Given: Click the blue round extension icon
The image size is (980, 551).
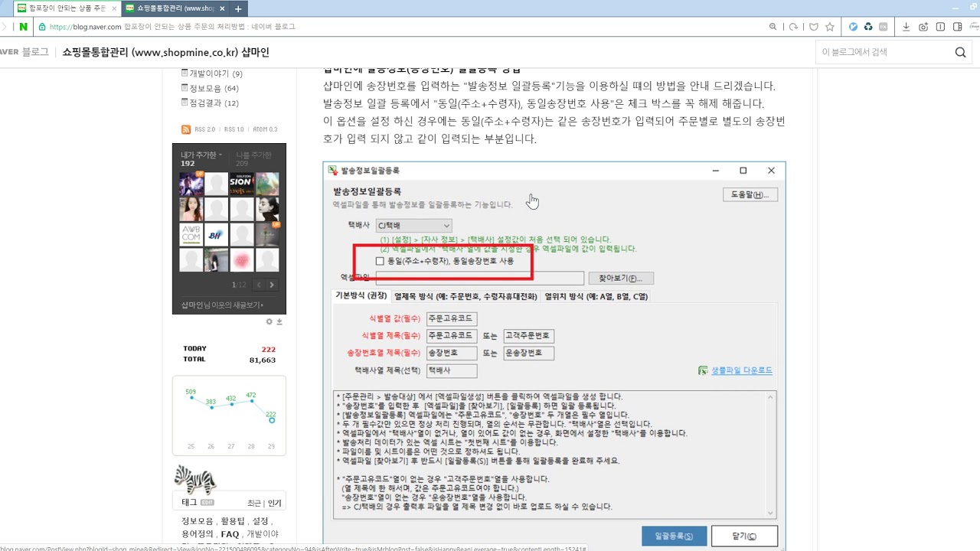Looking at the screenshot, I should [x=853, y=27].
